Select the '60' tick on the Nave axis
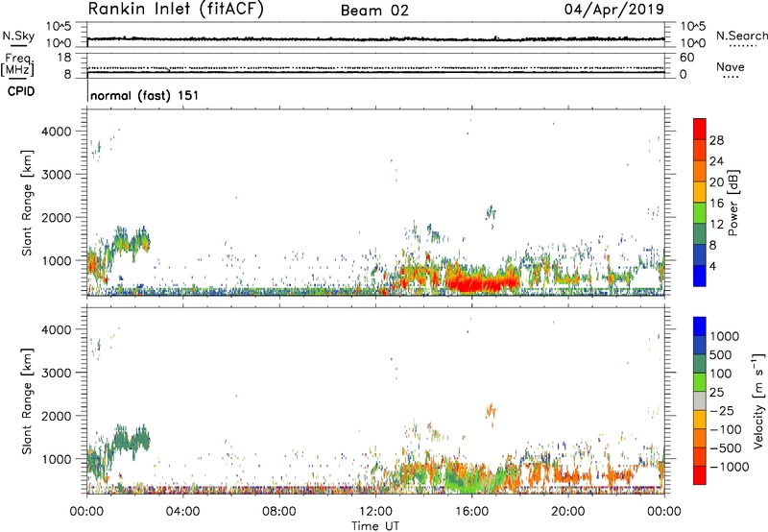Viewport: 768px width, 532px height. point(686,58)
